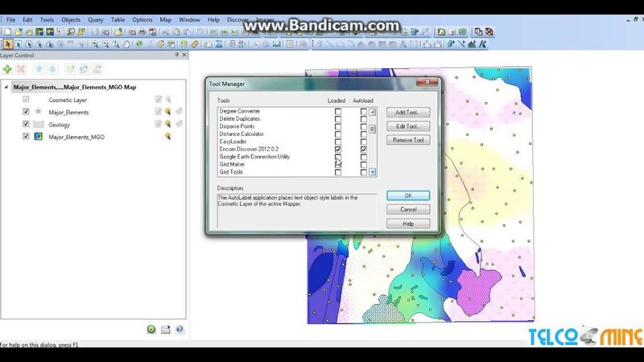Click window icon below Layer Control panel

(x=166, y=329)
